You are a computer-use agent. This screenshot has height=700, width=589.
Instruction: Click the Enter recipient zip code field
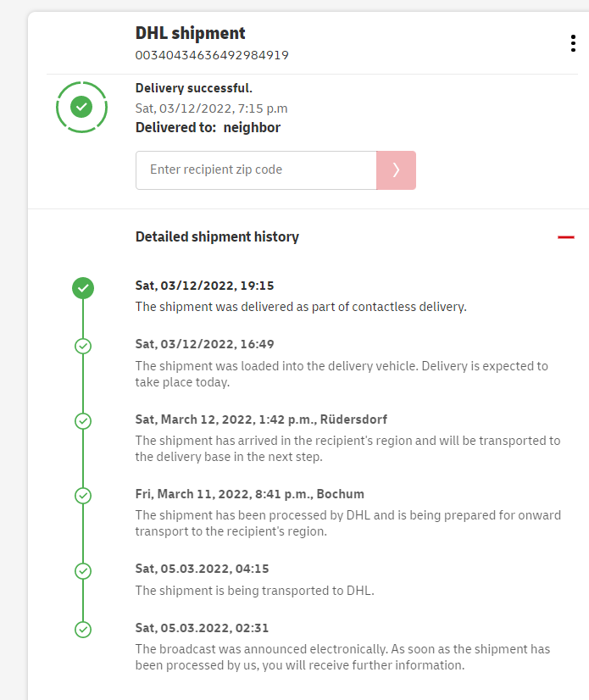click(x=256, y=170)
